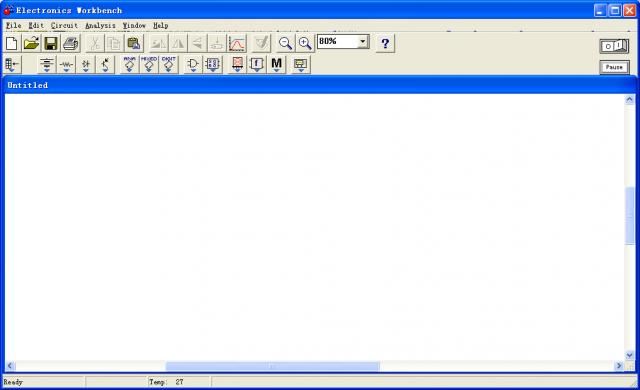Zoom in with the magnifier plus icon
The height and width of the screenshot is (390, 640).
pyautogui.click(x=304, y=43)
